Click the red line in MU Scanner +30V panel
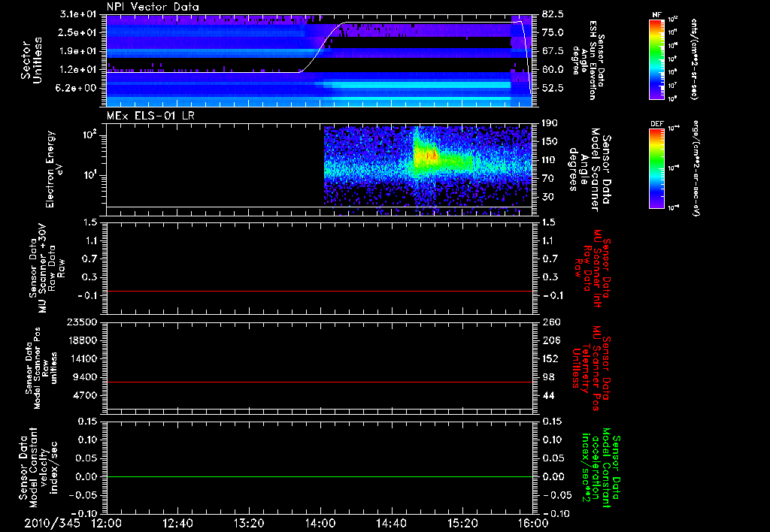Screen dimensions: 770x532 tap(319, 291)
